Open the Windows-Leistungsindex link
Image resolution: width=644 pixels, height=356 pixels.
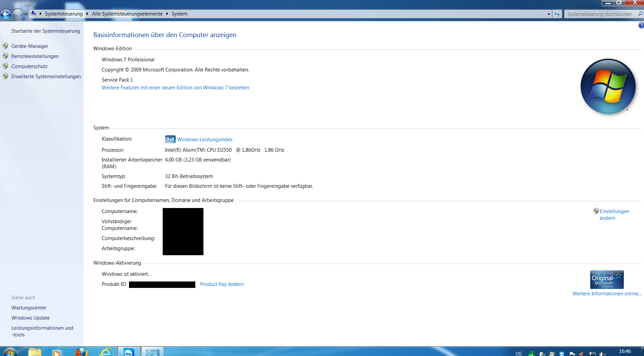[x=204, y=140]
